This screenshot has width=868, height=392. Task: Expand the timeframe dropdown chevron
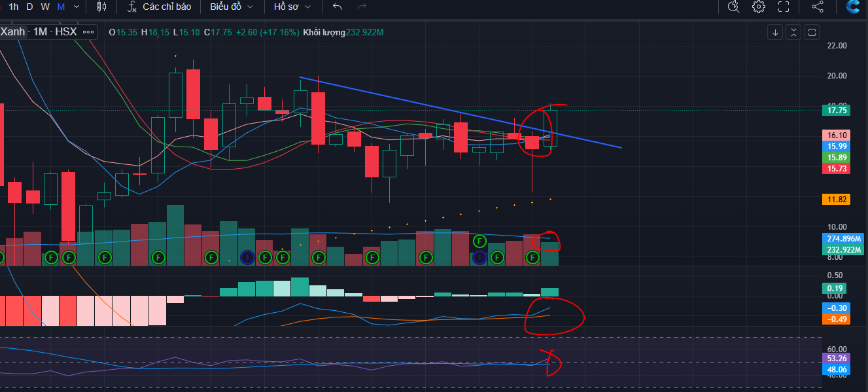click(x=78, y=7)
